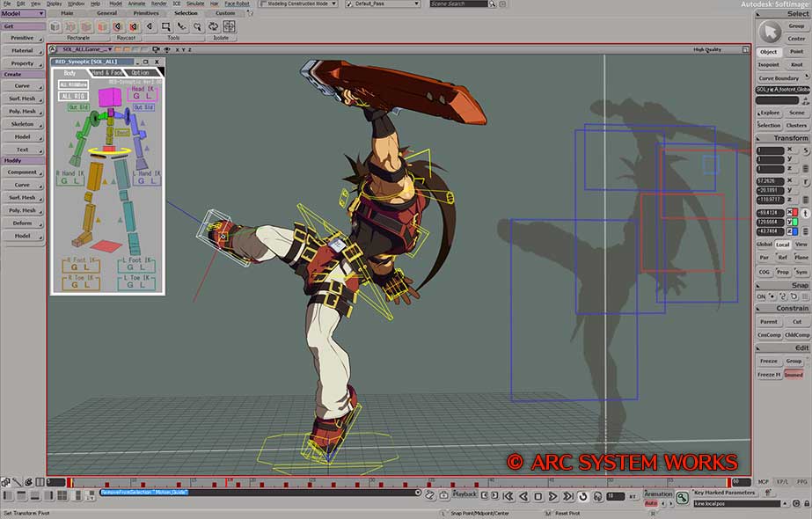The height and width of the screenshot is (519, 812).
Task: Expand the Material menu button
Action: (x=23, y=51)
